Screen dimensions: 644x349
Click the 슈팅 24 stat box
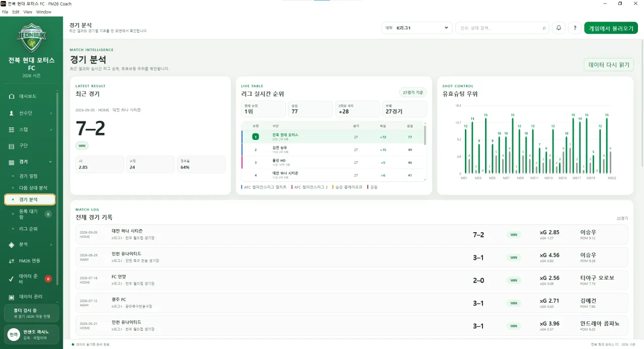[x=150, y=164]
